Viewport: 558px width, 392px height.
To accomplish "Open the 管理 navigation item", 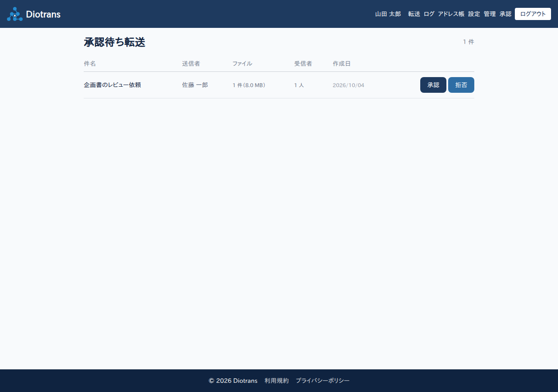I will tap(490, 14).
